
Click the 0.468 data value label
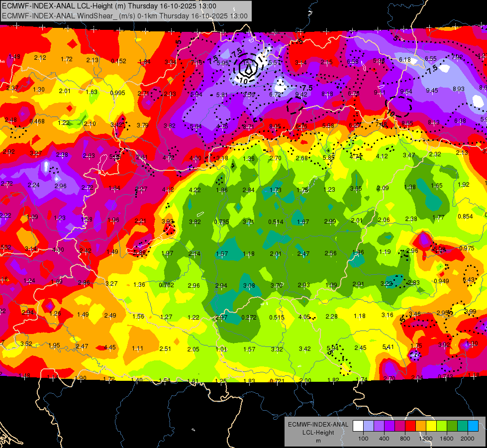(37, 121)
